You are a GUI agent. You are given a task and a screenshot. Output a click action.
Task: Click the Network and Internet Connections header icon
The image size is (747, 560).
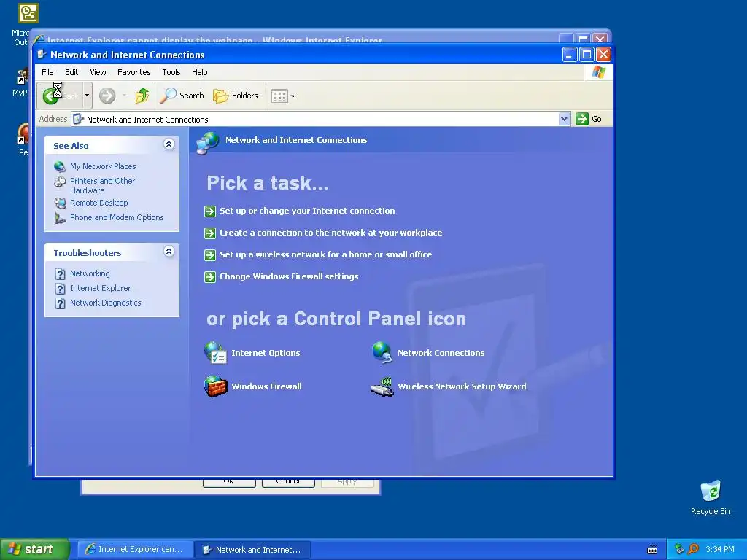[208, 142]
